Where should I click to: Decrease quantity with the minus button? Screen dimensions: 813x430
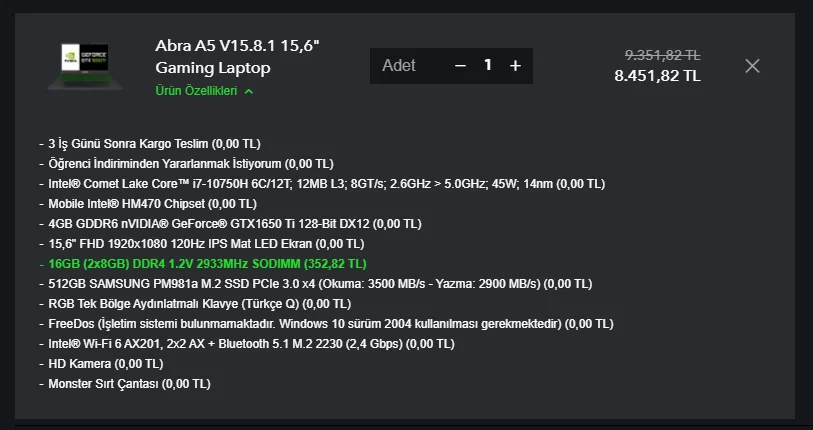coord(460,65)
